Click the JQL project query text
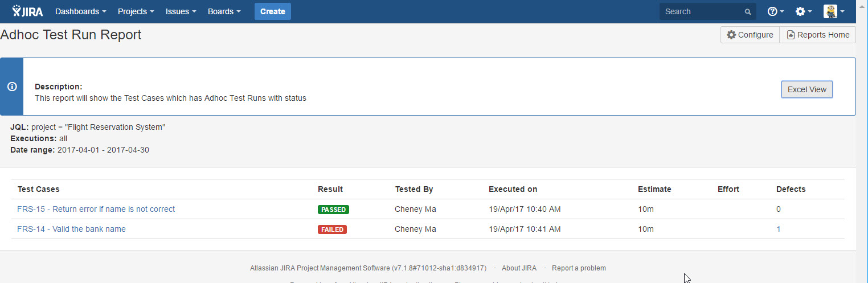Image resolution: width=868 pixels, height=283 pixels. click(88, 127)
